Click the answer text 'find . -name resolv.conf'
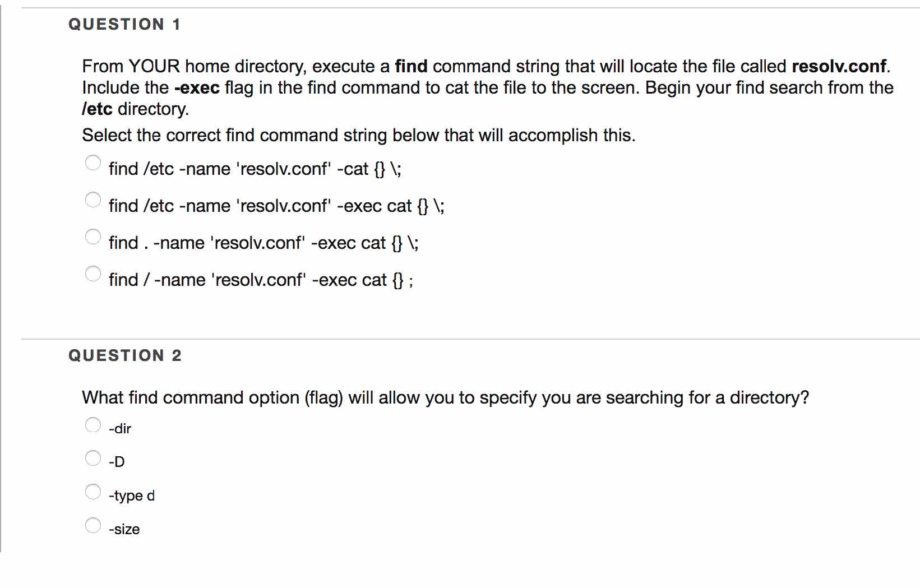920x588 pixels. [263, 243]
